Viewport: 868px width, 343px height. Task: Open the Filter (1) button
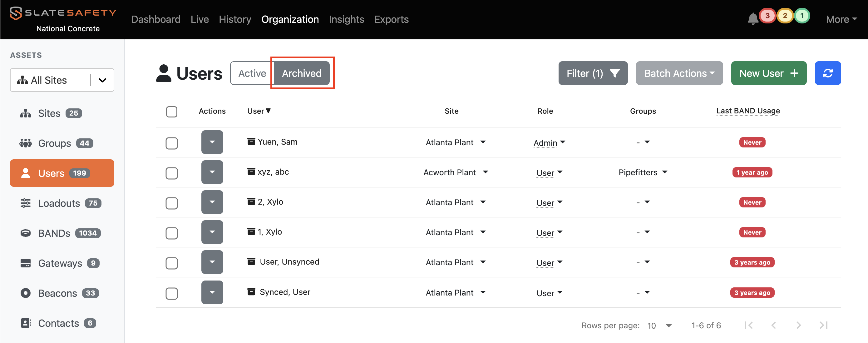(593, 73)
